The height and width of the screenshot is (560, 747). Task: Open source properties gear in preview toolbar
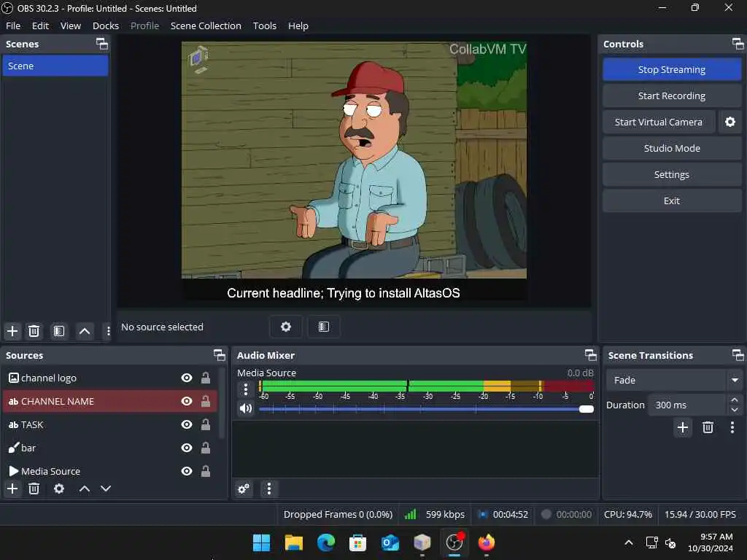point(285,327)
